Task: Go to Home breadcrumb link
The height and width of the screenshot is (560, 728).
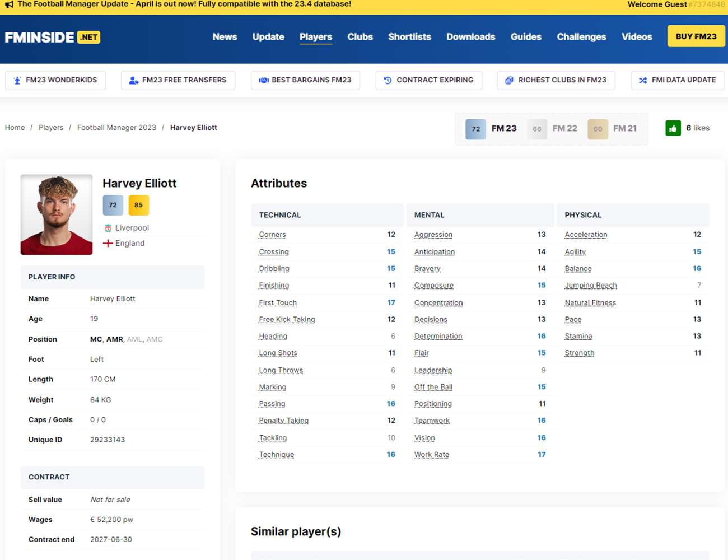Action: pos(15,128)
